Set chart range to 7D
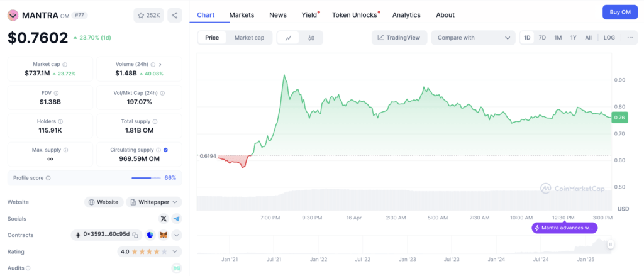 [x=542, y=38]
